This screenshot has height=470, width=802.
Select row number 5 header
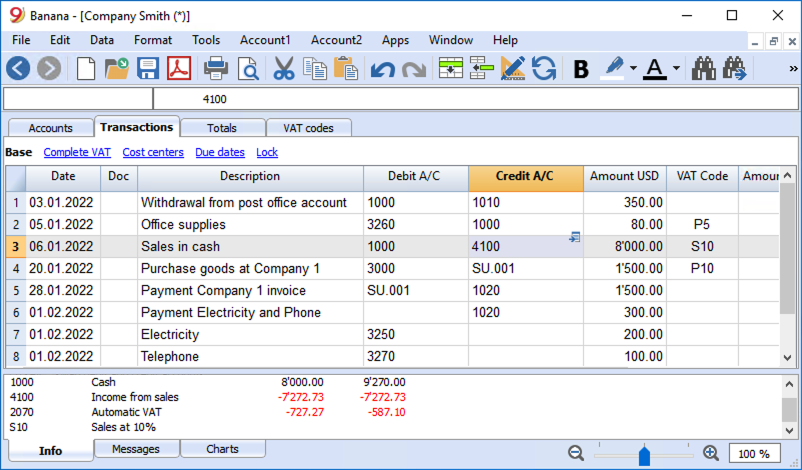point(16,290)
